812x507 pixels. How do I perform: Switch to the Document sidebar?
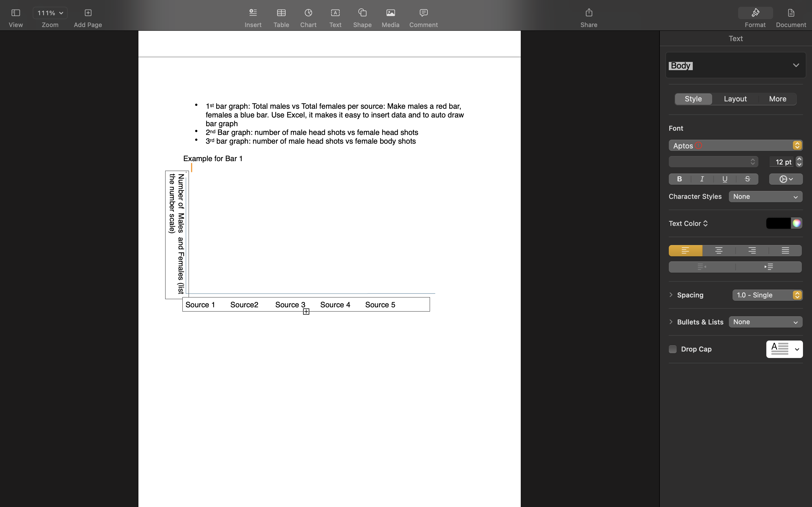[x=791, y=16]
